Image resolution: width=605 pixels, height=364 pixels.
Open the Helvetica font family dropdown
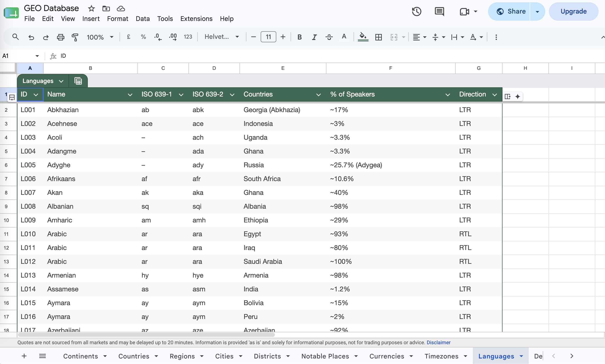point(222,37)
